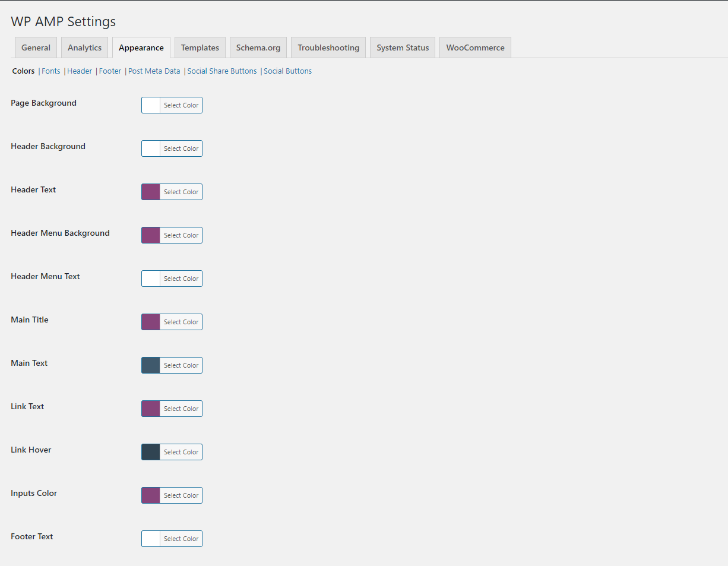Screen dimensions: 728x566
Task: Click the Header Background label
Action: 48,146
